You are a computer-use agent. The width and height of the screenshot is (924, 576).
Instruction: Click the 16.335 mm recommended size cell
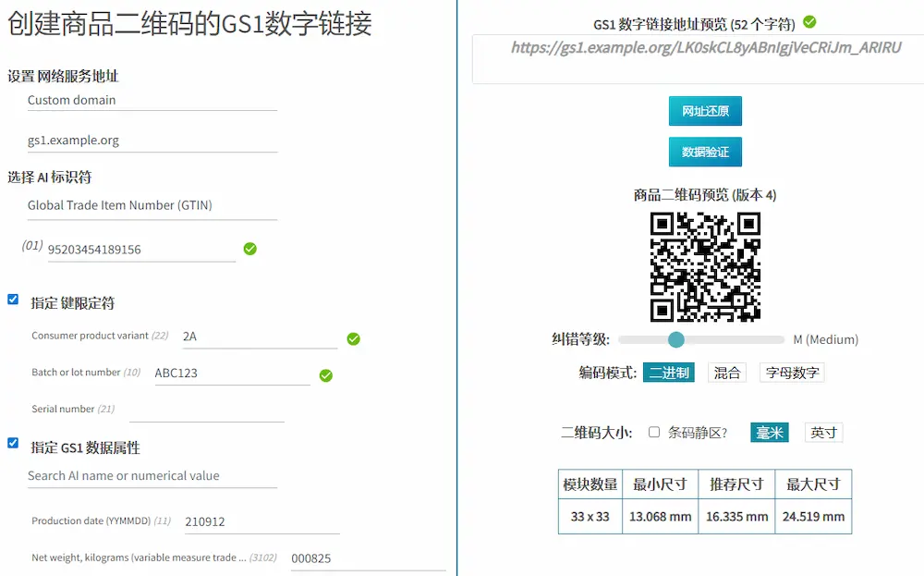(x=736, y=517)
